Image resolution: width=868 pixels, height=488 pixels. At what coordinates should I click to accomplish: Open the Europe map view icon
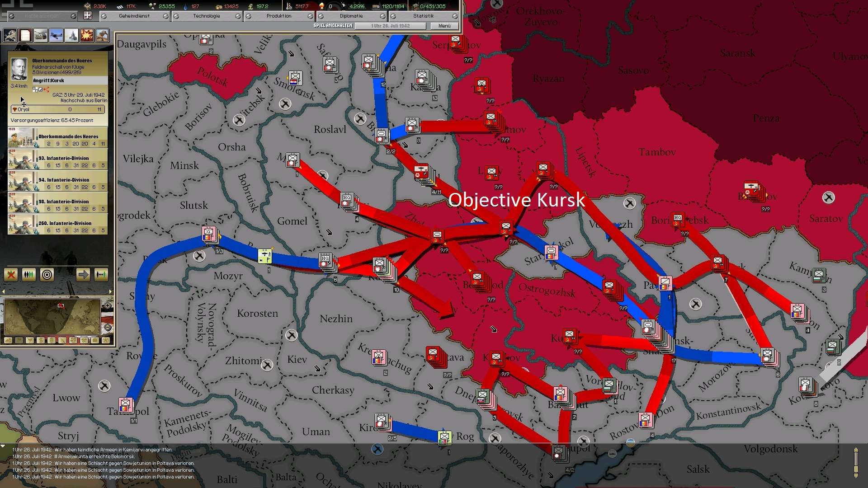[x=10, y=35]
